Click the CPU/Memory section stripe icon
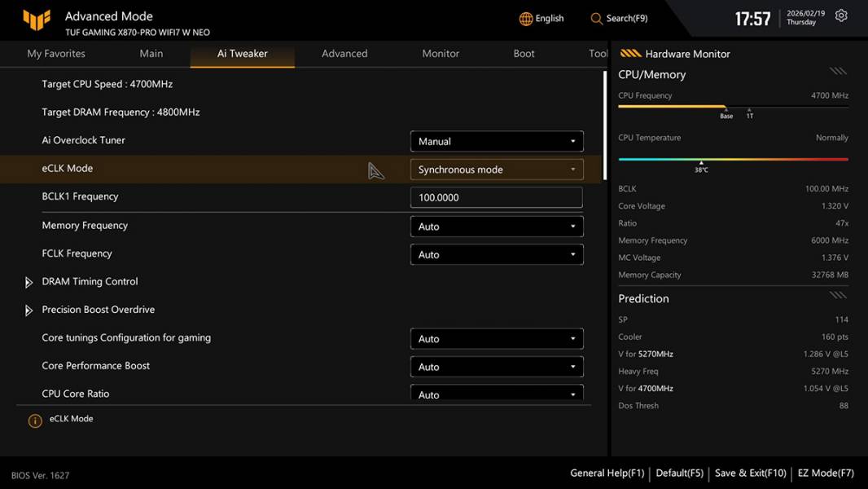868x489 pixels. pos(838,72)
